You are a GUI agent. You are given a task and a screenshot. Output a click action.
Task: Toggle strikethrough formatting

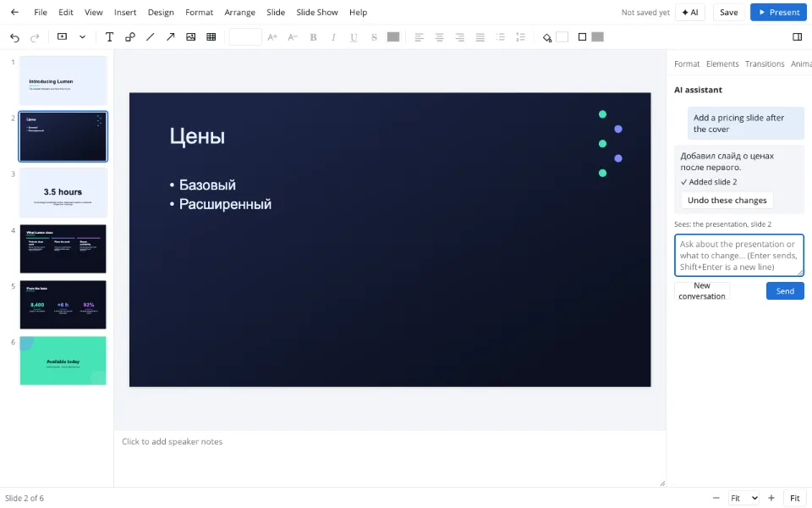(x=374, y=36)
